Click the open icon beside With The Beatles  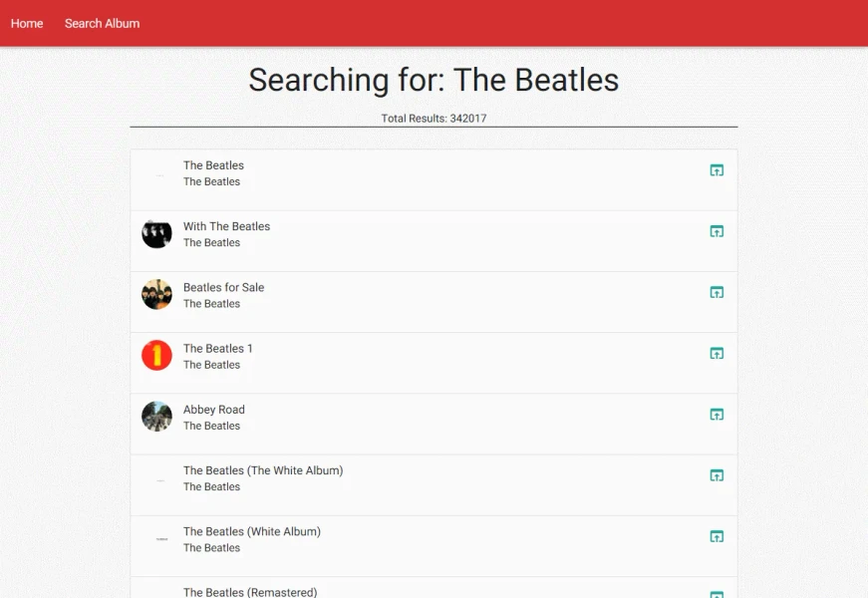point(717,230)
